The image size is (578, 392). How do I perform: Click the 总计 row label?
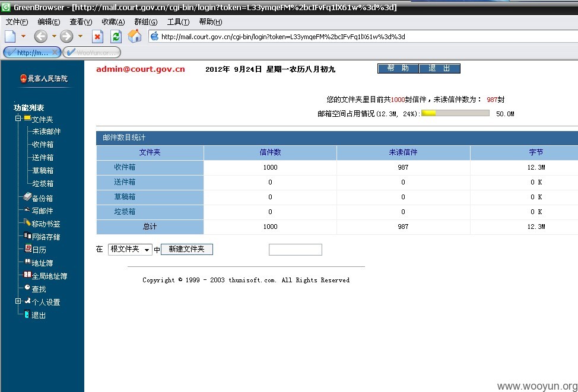[x=150, y=227]
